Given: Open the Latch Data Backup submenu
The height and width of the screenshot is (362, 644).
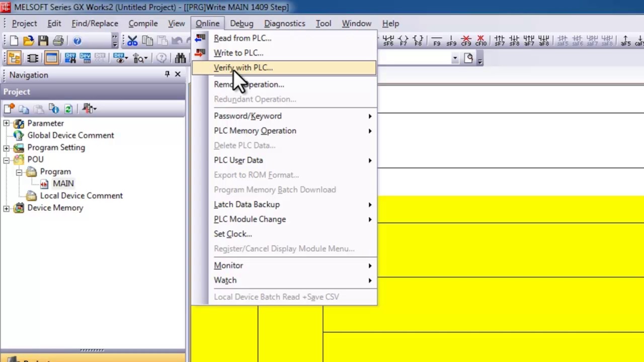Looking at the screenshot, I should 284,204.
